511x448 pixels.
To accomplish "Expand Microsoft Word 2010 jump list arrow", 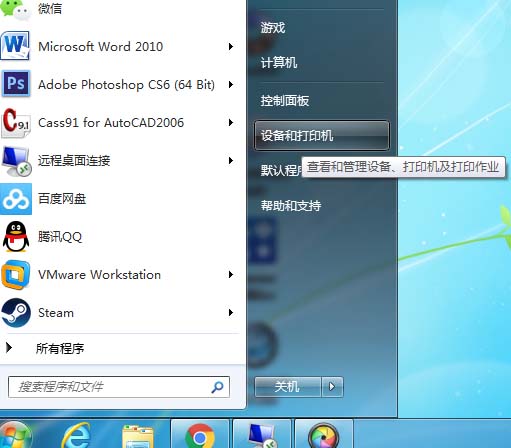I will click(231, 46).
